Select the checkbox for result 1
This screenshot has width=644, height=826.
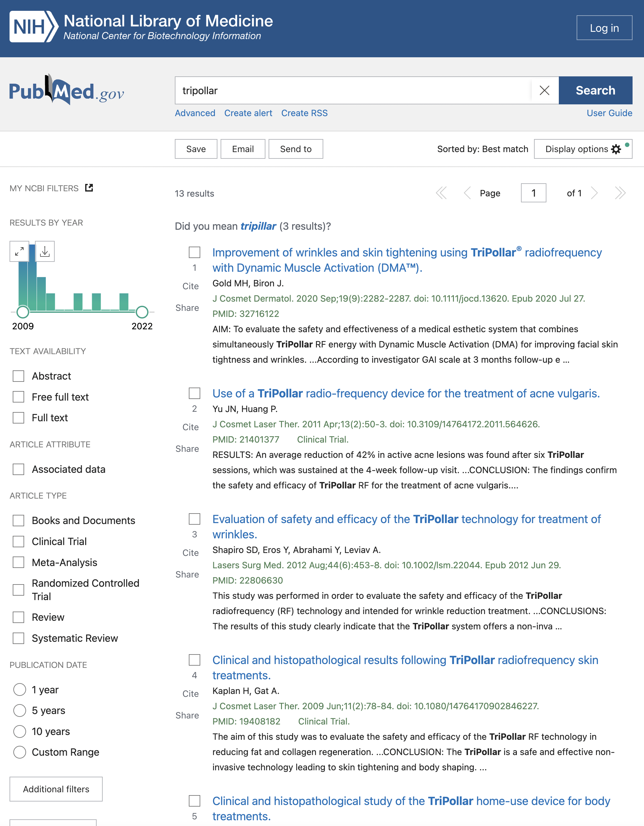194,252
